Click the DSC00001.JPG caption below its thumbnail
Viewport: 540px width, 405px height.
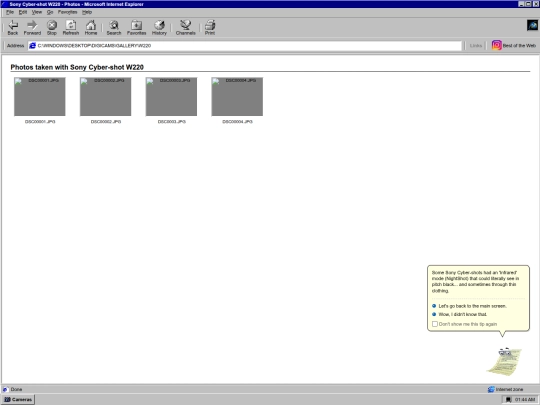point(40,122)
